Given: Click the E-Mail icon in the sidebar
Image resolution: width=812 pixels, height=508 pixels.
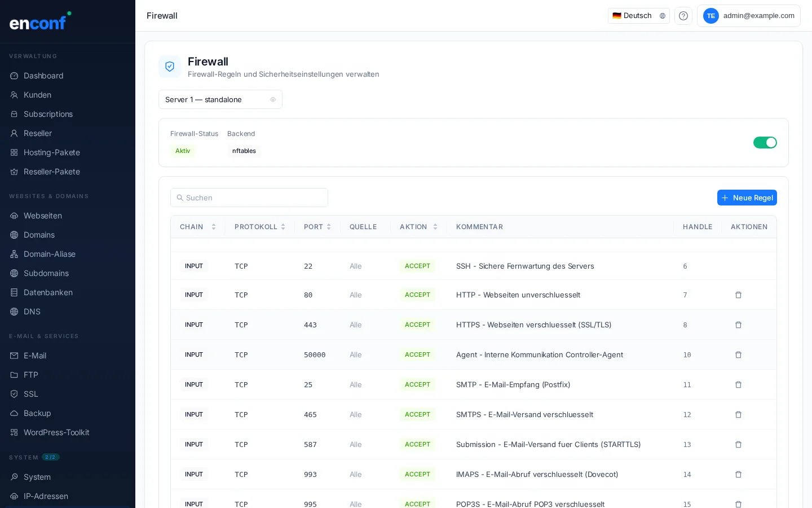Looking at the screenshot, I should click(x=12, y=356).
